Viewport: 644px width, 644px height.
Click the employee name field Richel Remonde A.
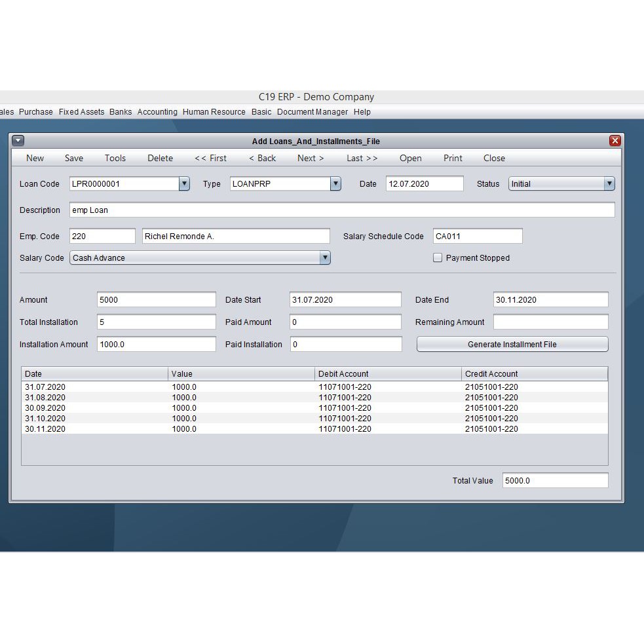point(236,236)
